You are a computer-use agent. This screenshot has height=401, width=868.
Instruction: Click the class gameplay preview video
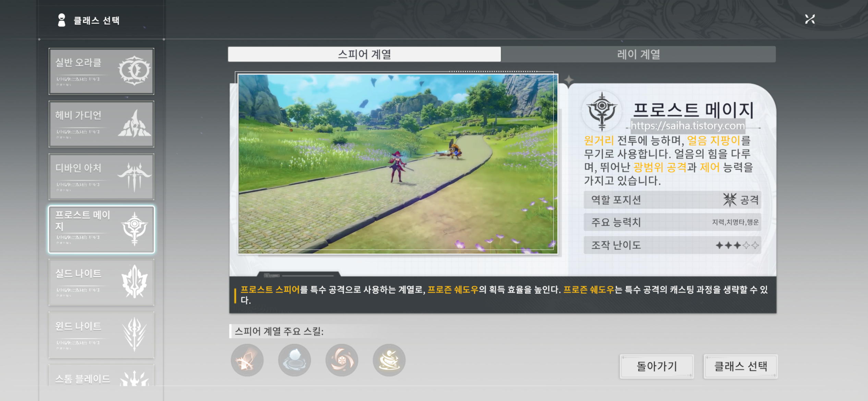point(398,164)
